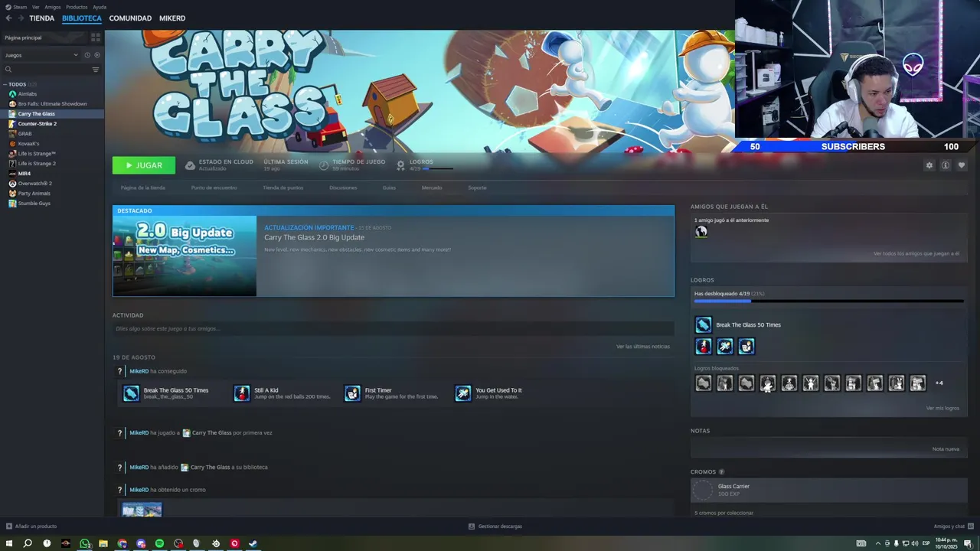Click the First Timer activity icon
This screenshot has height=551, width=980.
click(x=352, y=393)
